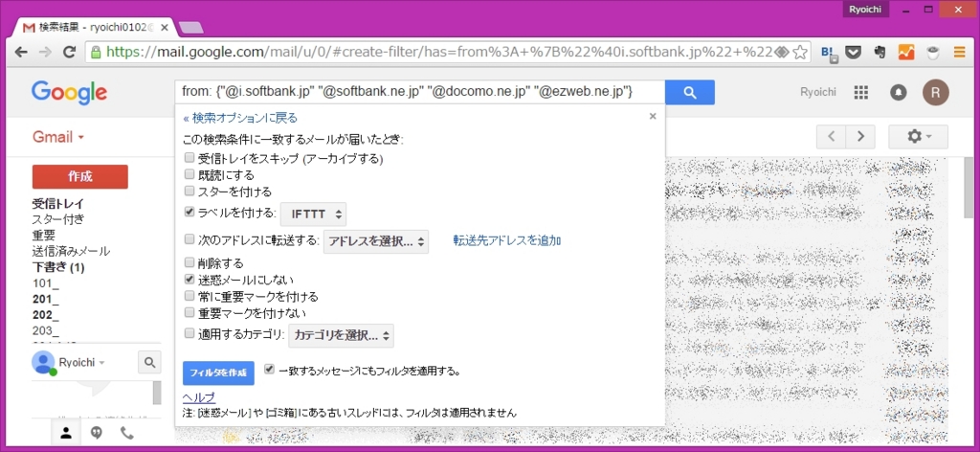Open label 203_ in sidebar

click(x=46, y=331)
